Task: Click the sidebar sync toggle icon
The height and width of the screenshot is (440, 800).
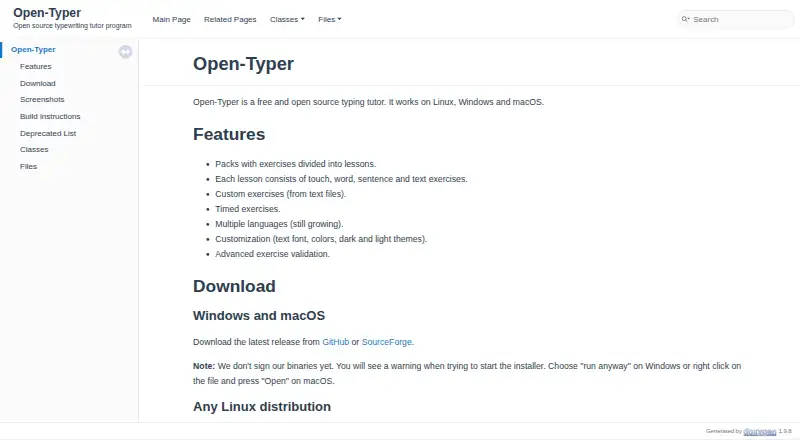Action: (x=126, y=52)
